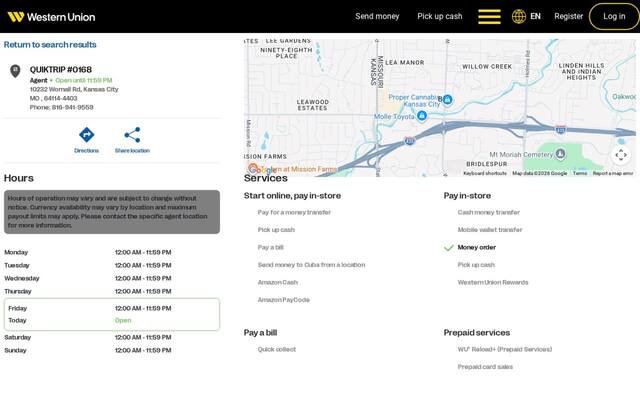Click the Directions label
This screenshot has height=400, width=640.
[x=87, y=151]
